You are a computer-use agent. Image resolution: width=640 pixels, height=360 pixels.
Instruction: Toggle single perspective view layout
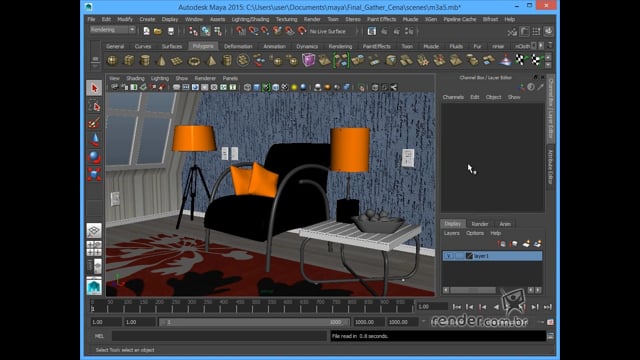pyautogui.click(x=94, y=231)
